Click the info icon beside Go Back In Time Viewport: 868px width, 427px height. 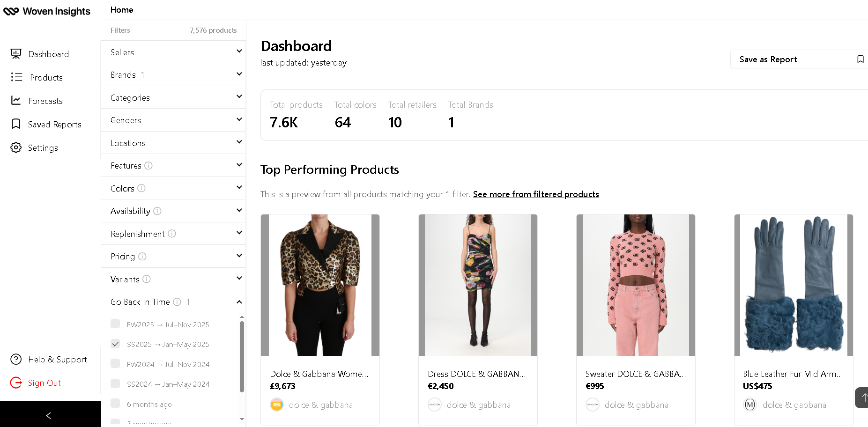tap(177, 302)
